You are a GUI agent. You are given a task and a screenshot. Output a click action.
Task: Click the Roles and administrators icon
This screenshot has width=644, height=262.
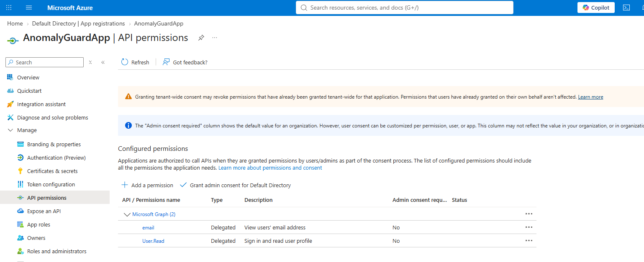(x=21, y=251)
